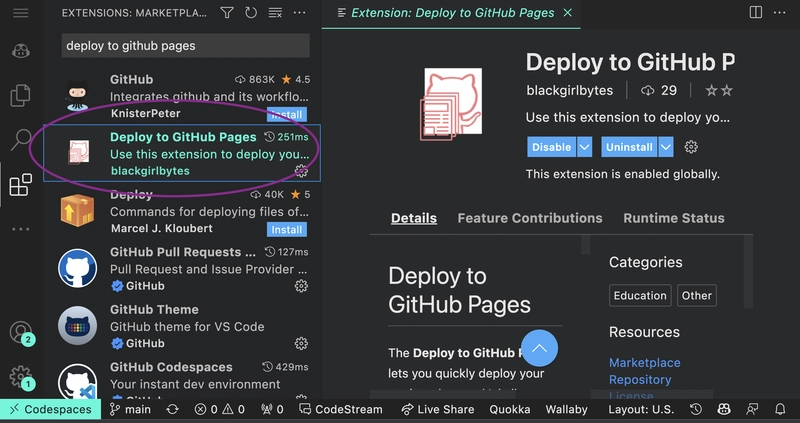Open the GitHub Copilot chat sidebar icon
The height and width of the screenshot is (423, 800).
pyautogui.click(x=21, y=51)
